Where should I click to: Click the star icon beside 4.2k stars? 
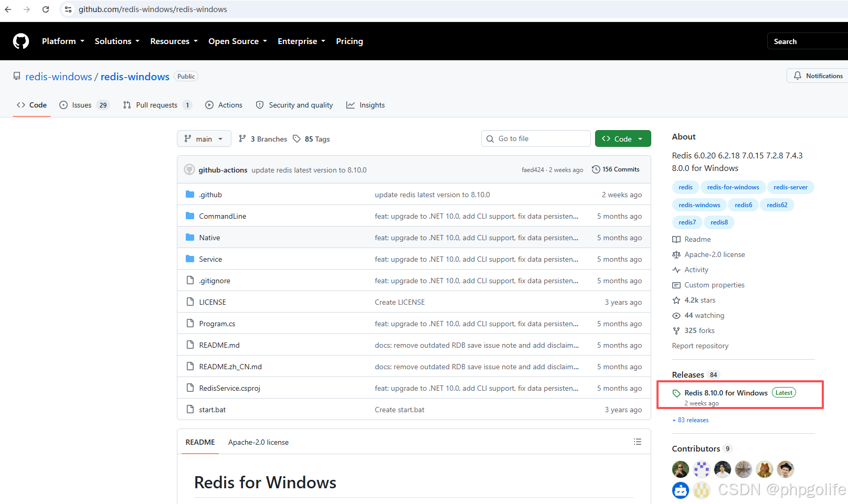[676, 301]
